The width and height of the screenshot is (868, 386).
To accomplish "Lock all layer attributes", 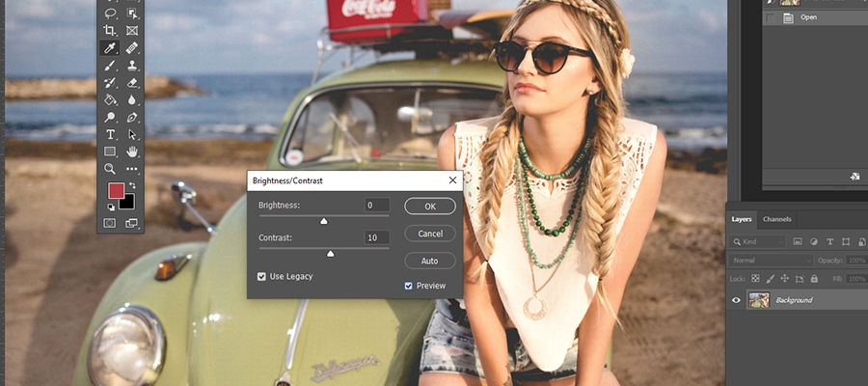I will [814, 279].
